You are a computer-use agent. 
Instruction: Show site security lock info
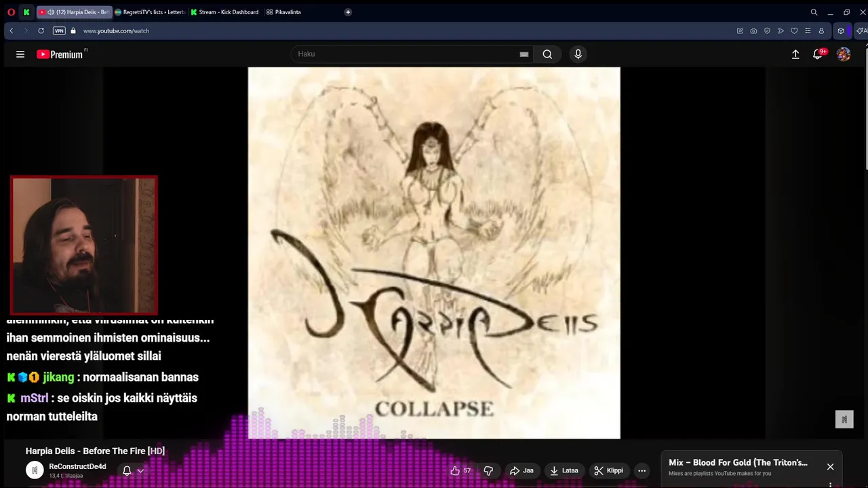(x=73, y=30)
